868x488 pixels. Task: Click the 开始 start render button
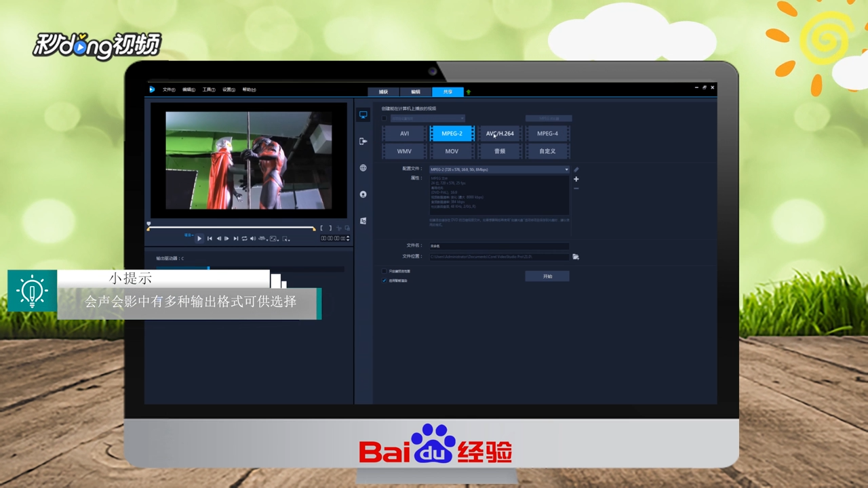pos(547,277)
